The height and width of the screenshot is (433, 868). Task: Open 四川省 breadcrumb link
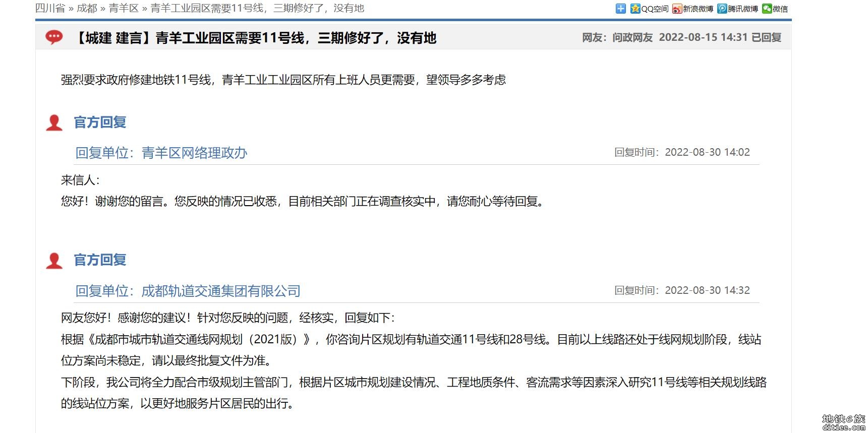point(50,8)
